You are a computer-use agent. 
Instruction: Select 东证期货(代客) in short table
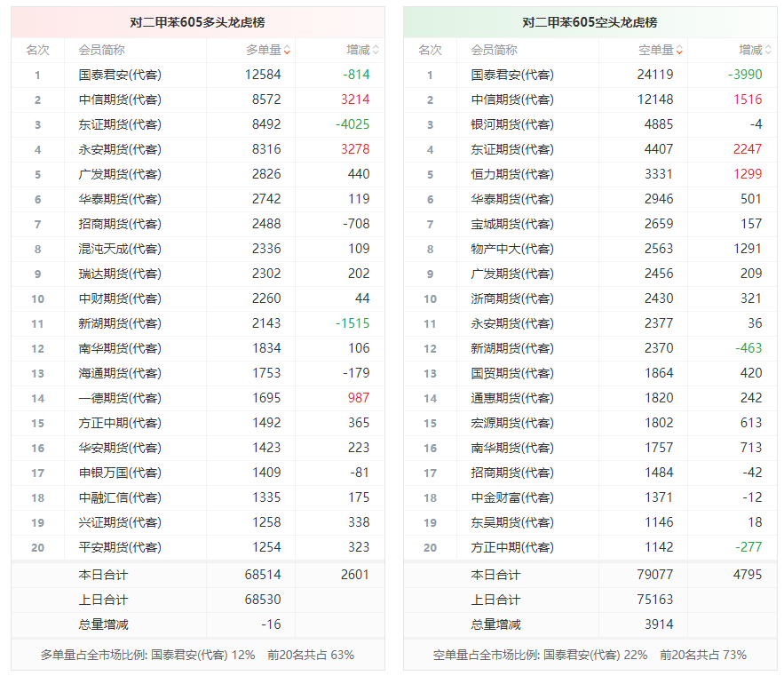[x=512, y=149]
